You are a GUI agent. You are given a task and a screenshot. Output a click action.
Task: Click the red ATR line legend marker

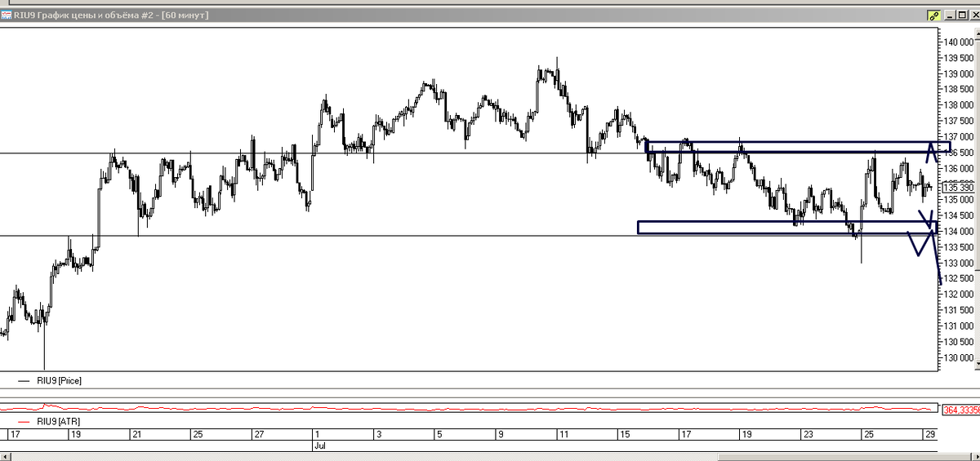pyautogui.click(x=24, y=421)
